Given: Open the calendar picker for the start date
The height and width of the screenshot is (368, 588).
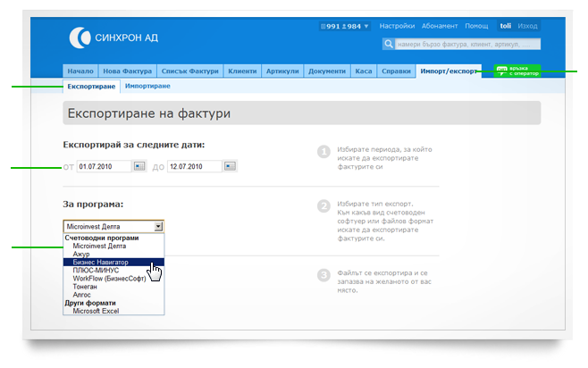Looking at the screenshot, I should pos(139,166).
